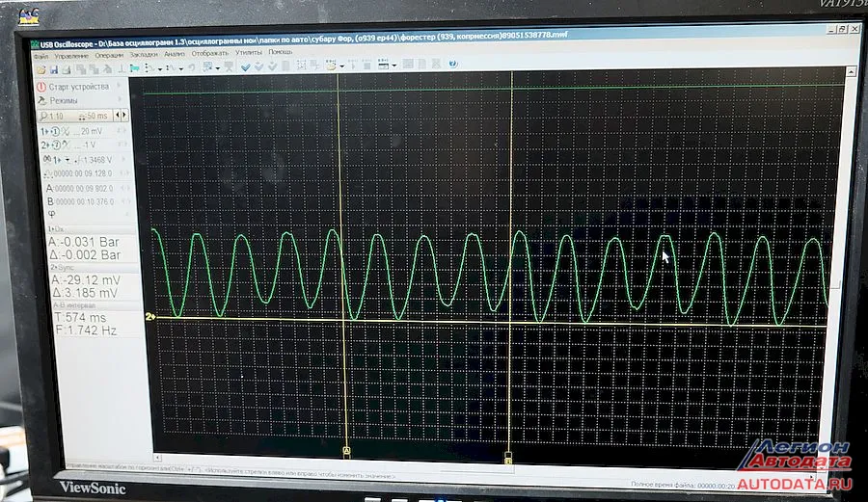Image resolution: width=868 pixels, height=502 pixels.
Task: Click F: 1.742 Hz frequency reading
Action: point(86,330)
